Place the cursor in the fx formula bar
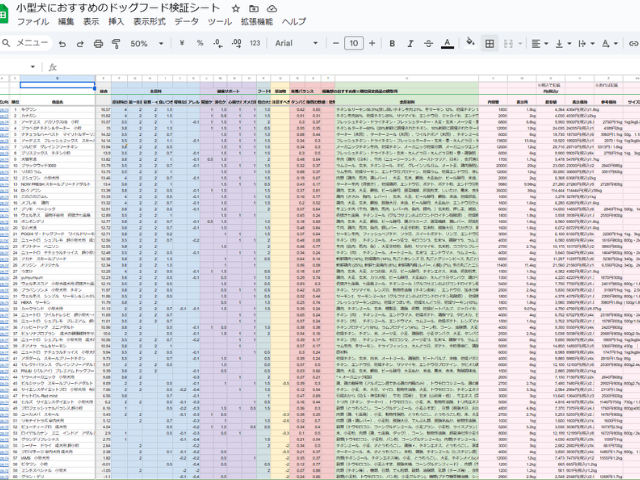640x480 pixels. pyautogui.click(x=347, y=67)
